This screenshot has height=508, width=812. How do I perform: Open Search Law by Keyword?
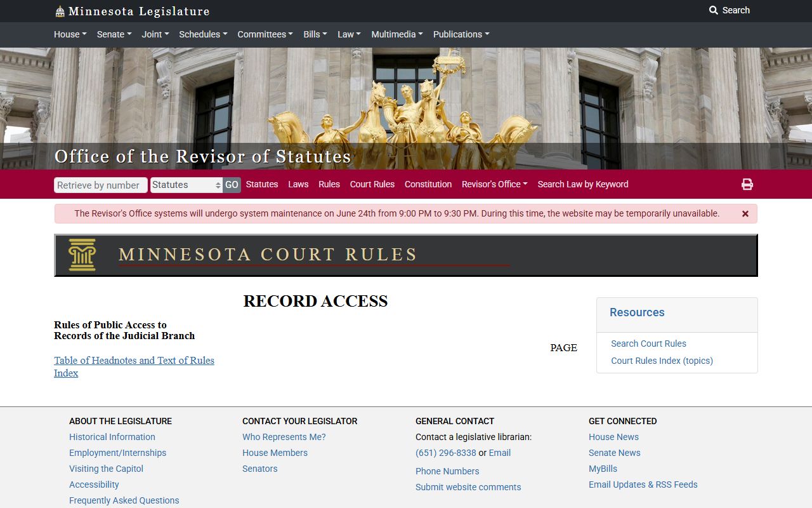point(583,184)
